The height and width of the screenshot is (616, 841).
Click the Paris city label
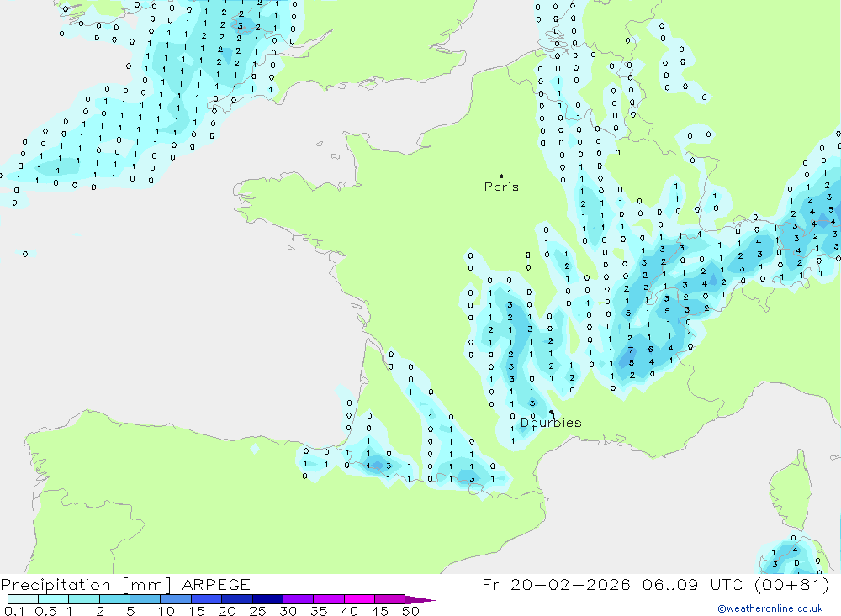click(x=501, y=187)
